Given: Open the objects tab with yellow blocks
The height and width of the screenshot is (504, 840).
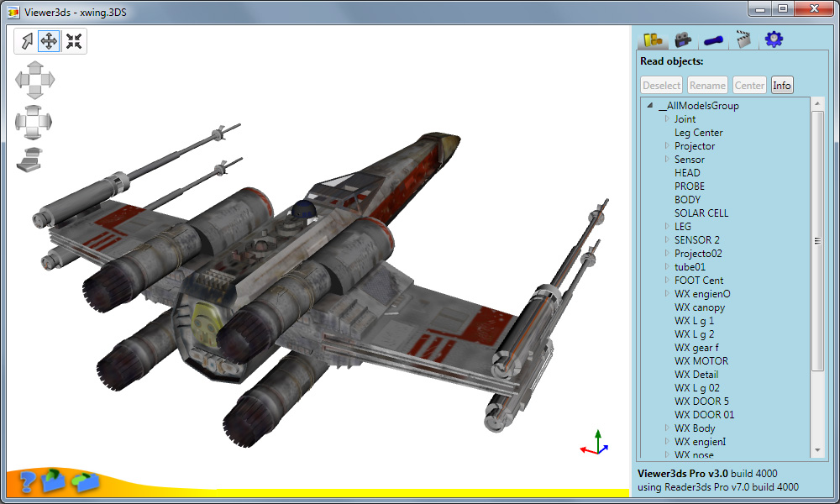Looking at the screenshot, I should coord(653,39).
